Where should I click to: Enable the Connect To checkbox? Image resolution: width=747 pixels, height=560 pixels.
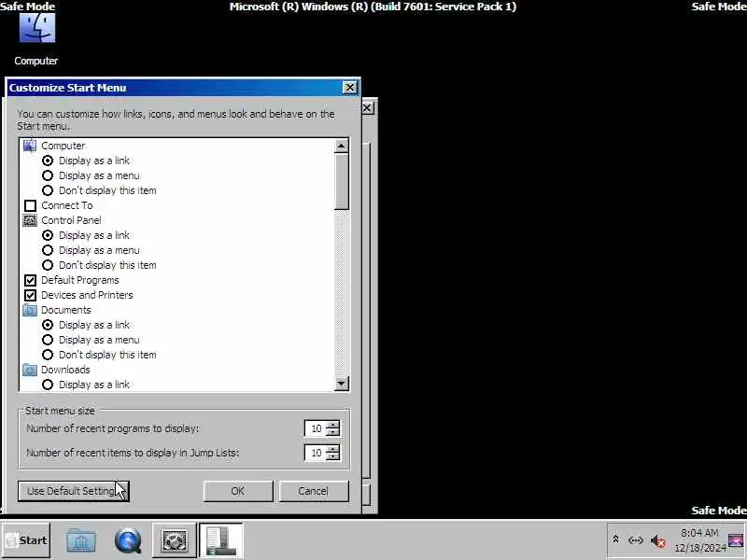[x=30, y=205]
